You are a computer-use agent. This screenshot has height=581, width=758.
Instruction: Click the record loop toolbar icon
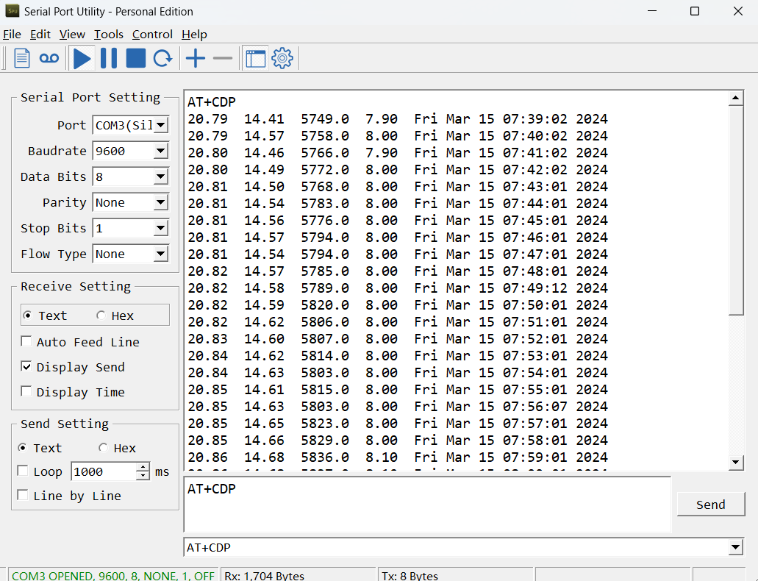point(49,58)
